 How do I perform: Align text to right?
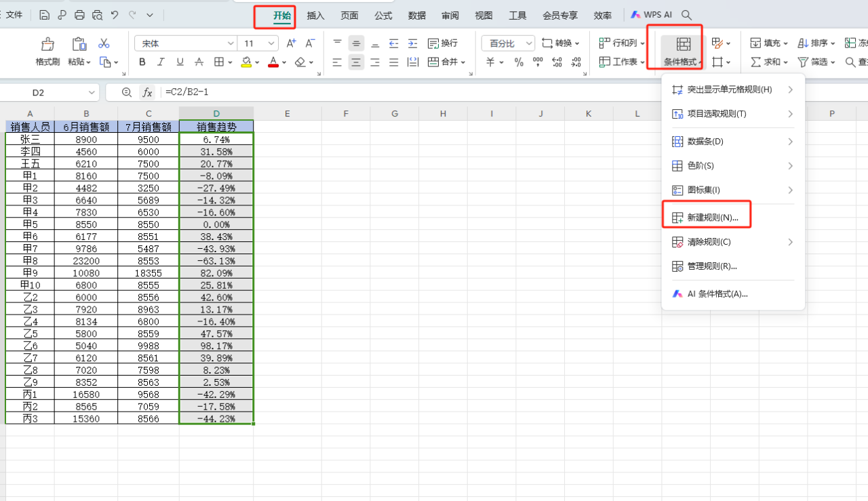(x=375, y=62)
